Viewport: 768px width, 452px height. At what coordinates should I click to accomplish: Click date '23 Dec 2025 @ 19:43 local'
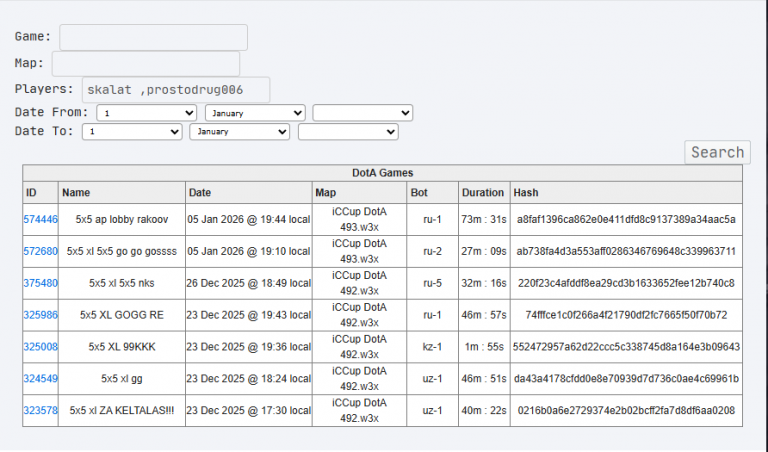[249, 315]
